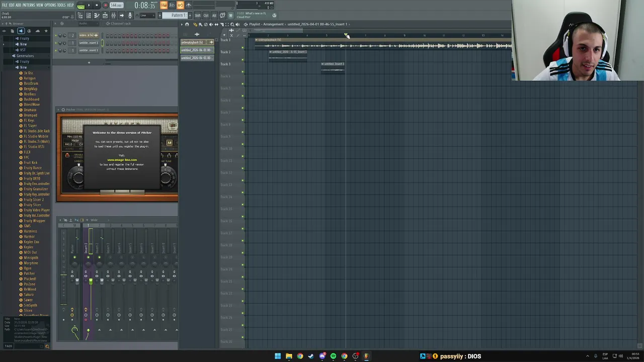Open the Pitcher plugin gear settings

coord(63,110)
